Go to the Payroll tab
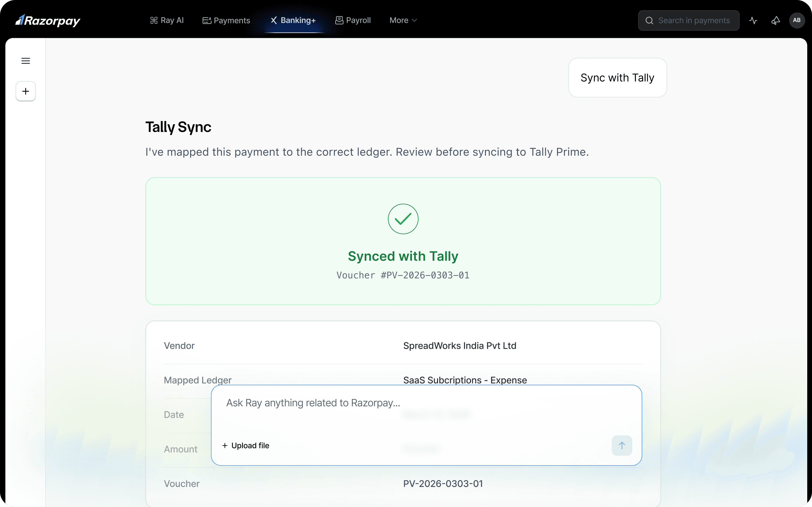The height and width of the screenshot is (507, 812). (353, 21)
